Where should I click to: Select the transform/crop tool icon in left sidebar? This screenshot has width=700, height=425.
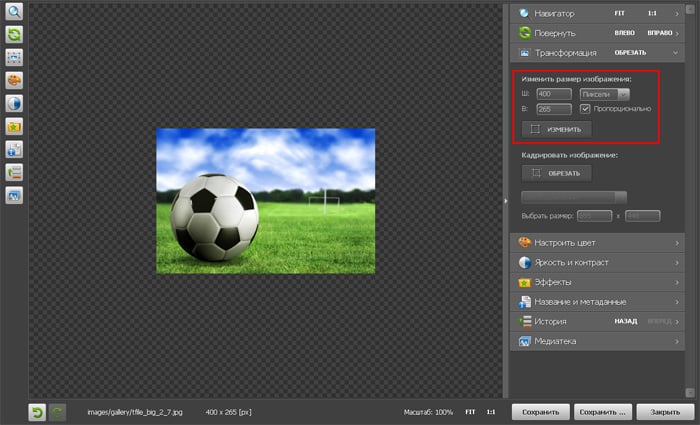(15, 58)
